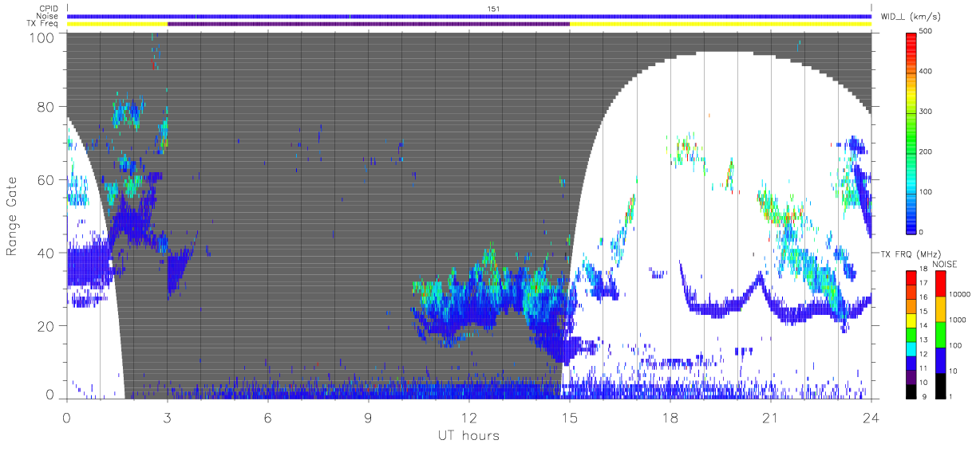This screenshot has width=980, height=452.
Task: Click the blue Noise strip above the plot
Action: [468, 16]
